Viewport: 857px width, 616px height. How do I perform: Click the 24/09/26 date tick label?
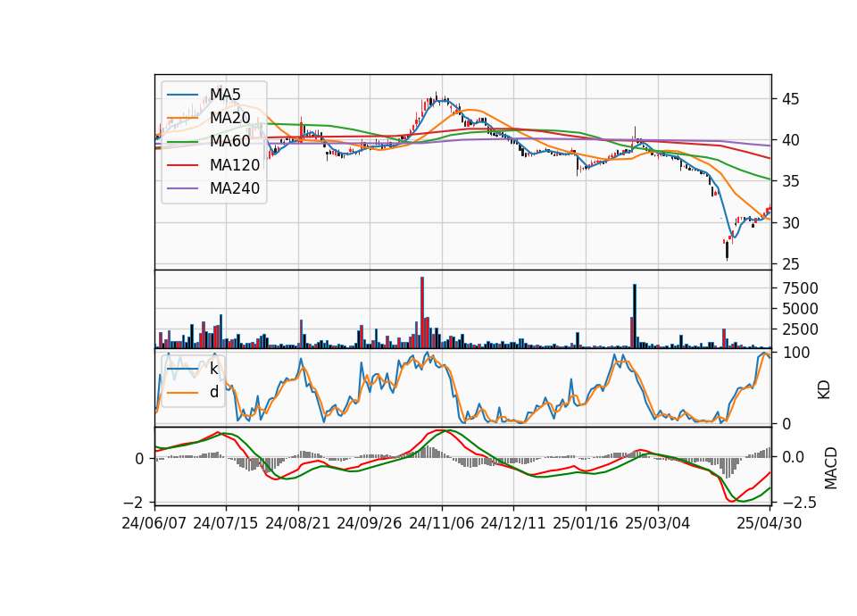point(370,523)
